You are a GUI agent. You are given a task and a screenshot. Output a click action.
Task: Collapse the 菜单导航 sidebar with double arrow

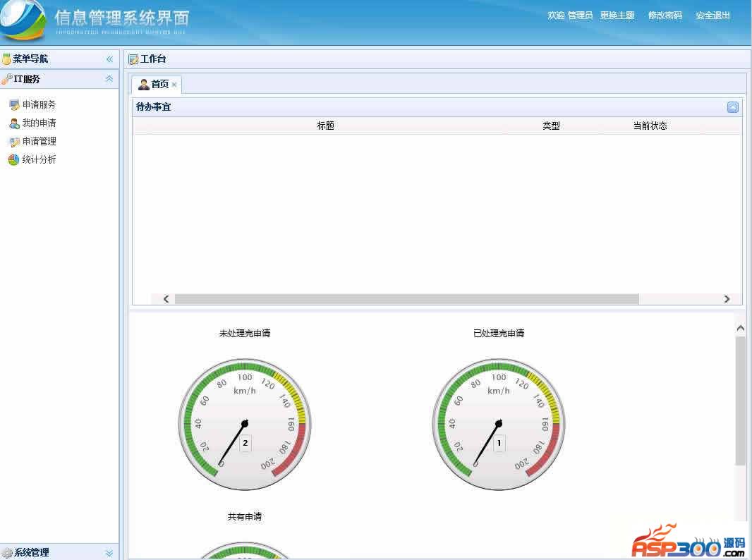click(109, 59)
